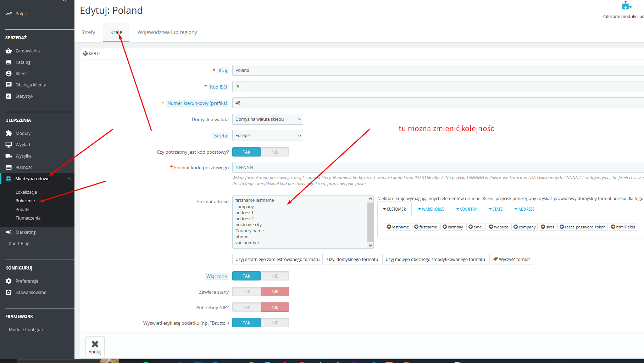Collapse the sidebar menu arrows
The image size is (644, 363).
pyautogui.click(x=65, y=1)
